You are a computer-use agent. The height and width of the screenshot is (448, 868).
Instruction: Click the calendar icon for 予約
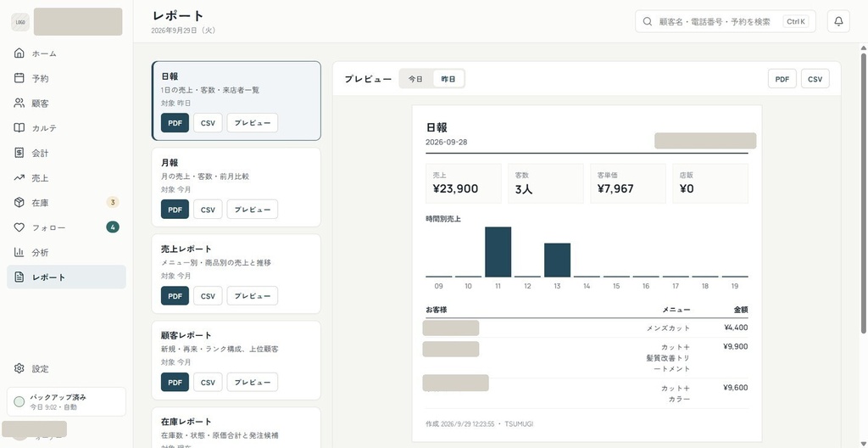(x=19, y=78)
